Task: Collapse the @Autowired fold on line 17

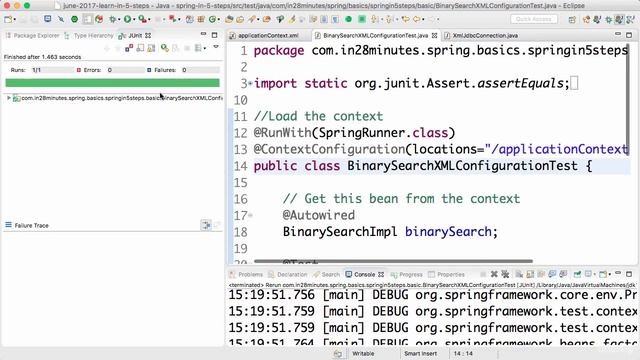Action: (251, 216)
